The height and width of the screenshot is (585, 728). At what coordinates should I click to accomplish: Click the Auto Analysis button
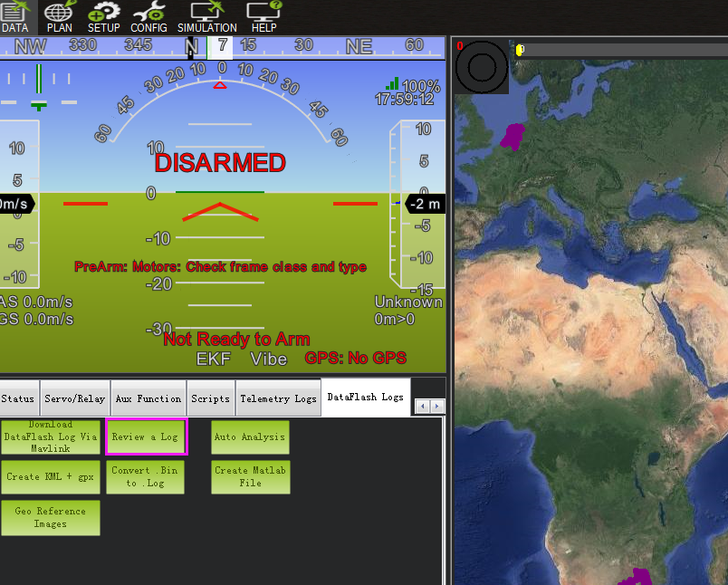tap(250, 436)
